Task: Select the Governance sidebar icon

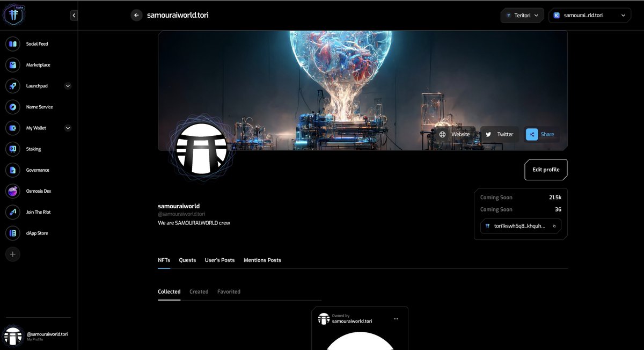Action: click(x=13, y=170)
